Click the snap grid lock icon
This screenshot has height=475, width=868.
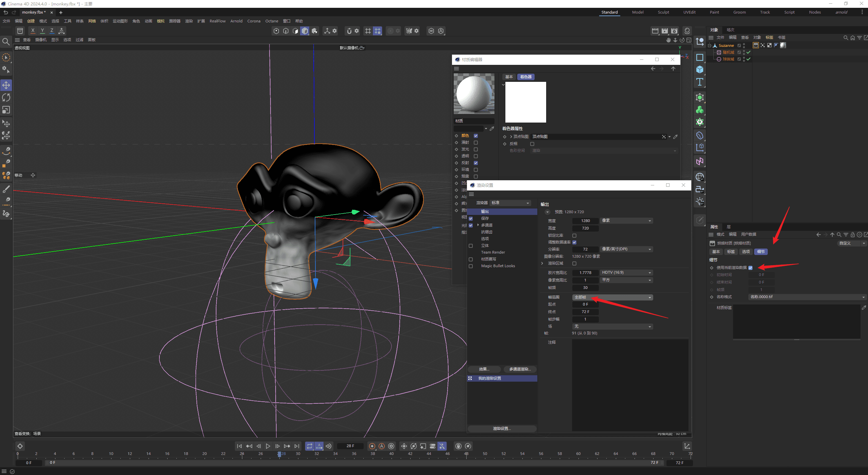click(378, 31)
